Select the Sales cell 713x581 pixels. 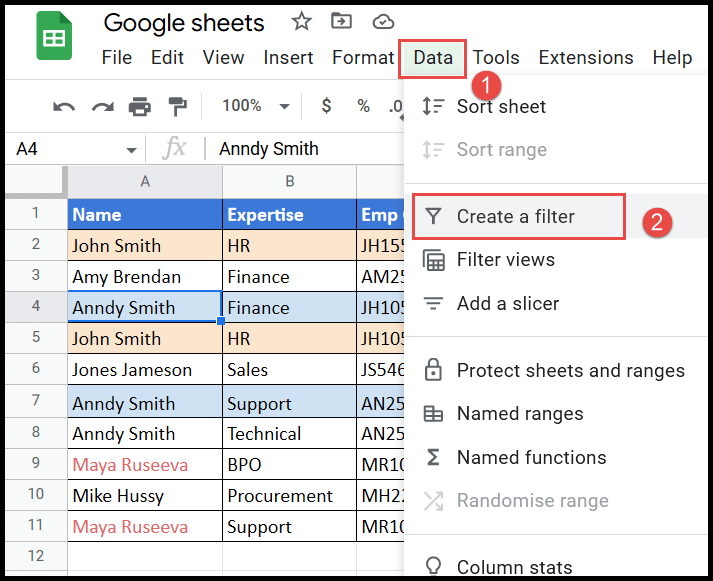[x=289, y=370]
